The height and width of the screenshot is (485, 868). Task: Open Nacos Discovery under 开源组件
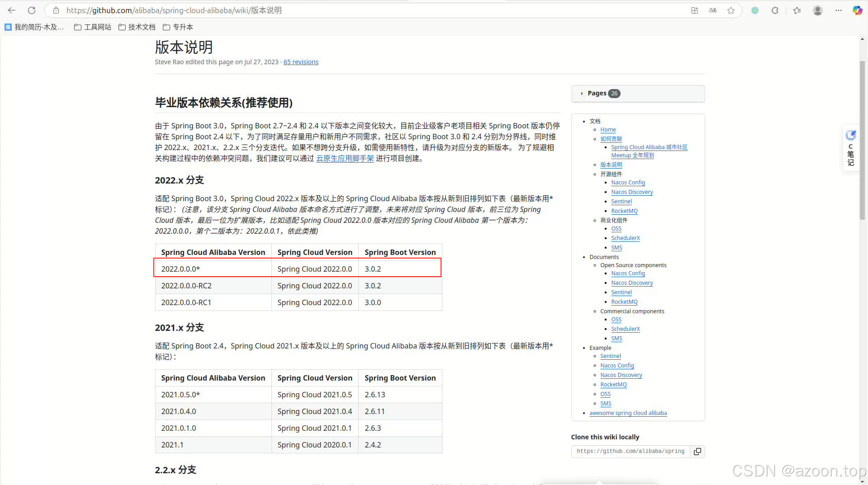coord(632,192)
